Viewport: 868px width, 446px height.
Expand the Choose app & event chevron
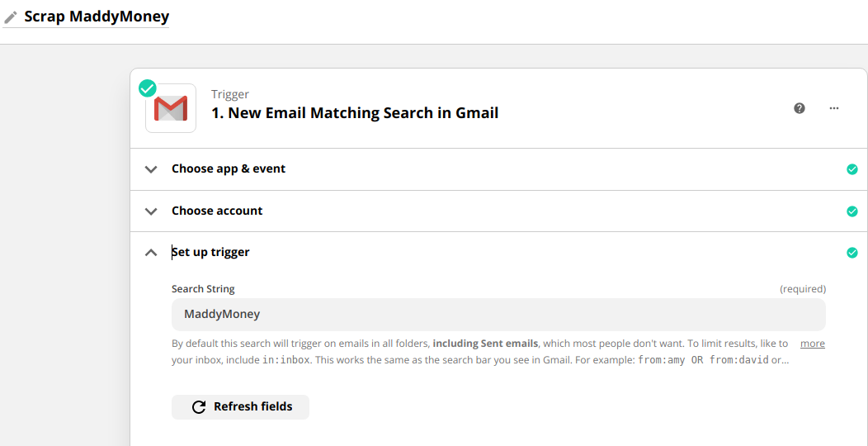tap(151, 169)
